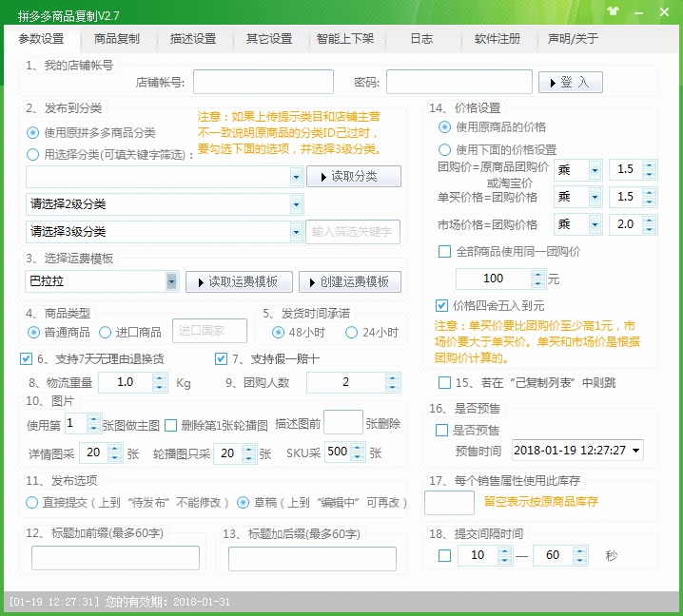The height and width of the screenshot is (616, 683).
Task: Open the 巴拉拉 shipping template dropdown
Action: [171, 281]
